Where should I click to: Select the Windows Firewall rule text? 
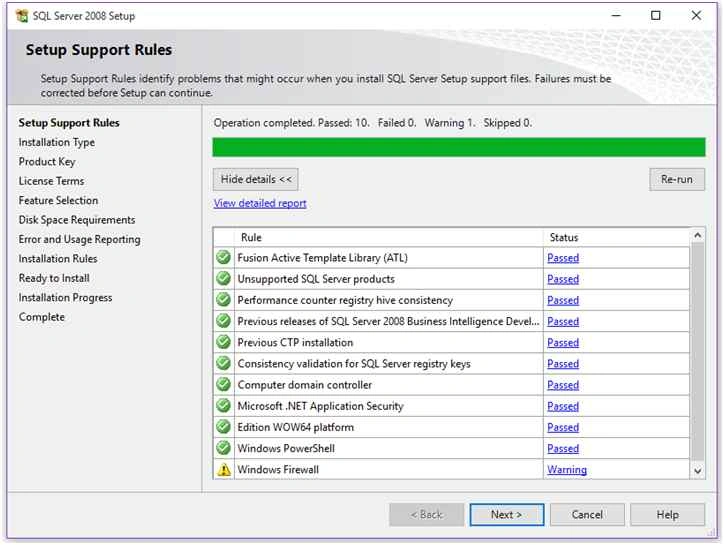click(278, 470)
